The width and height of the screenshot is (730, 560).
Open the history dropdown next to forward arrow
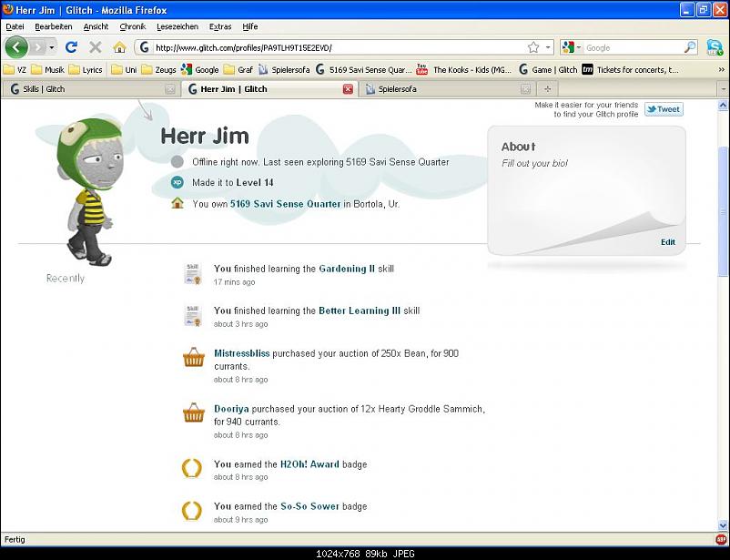pyautogui.click(x=52, y=47)
